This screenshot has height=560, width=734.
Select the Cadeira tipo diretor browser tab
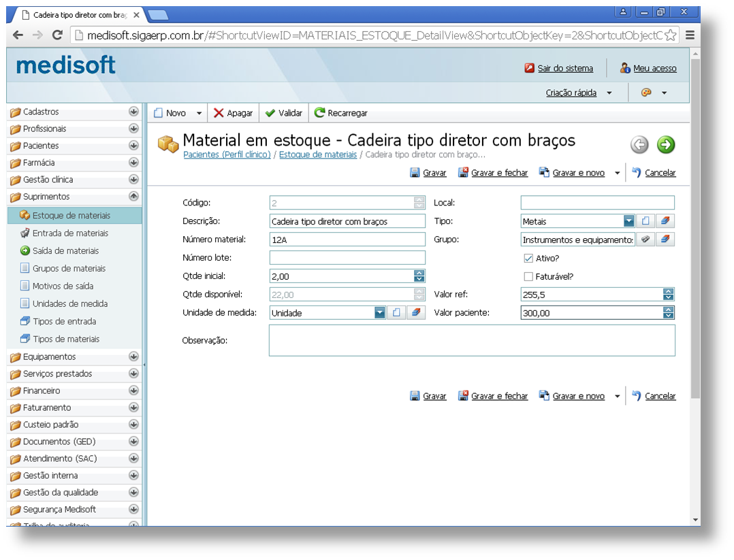click(80, 15)
